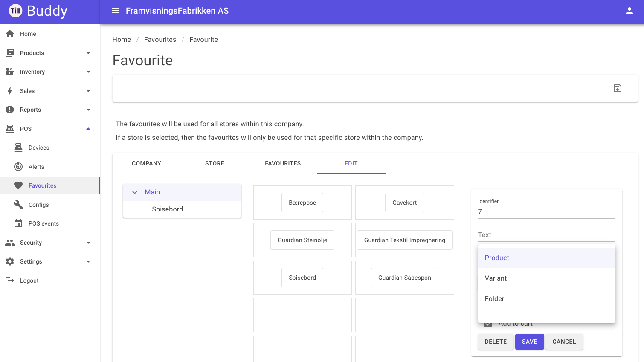This screenshot has height=362, width=644.
Task: Collapse the POS sidebar section
Action: coord(88,129)
